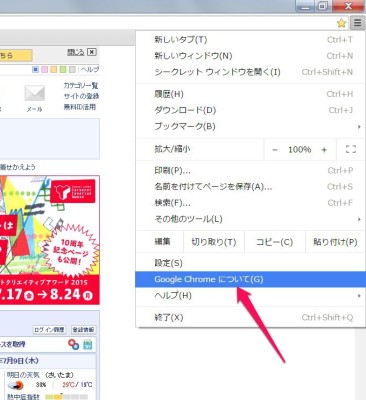
Task: Open the Chrome hamburger menu button
Action: (x=357, y=23)
